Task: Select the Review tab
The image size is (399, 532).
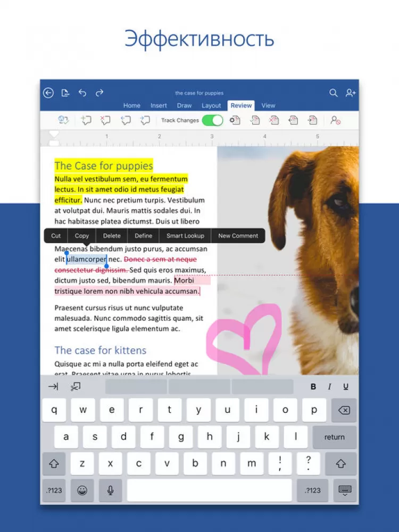Action: click(241, 105)
